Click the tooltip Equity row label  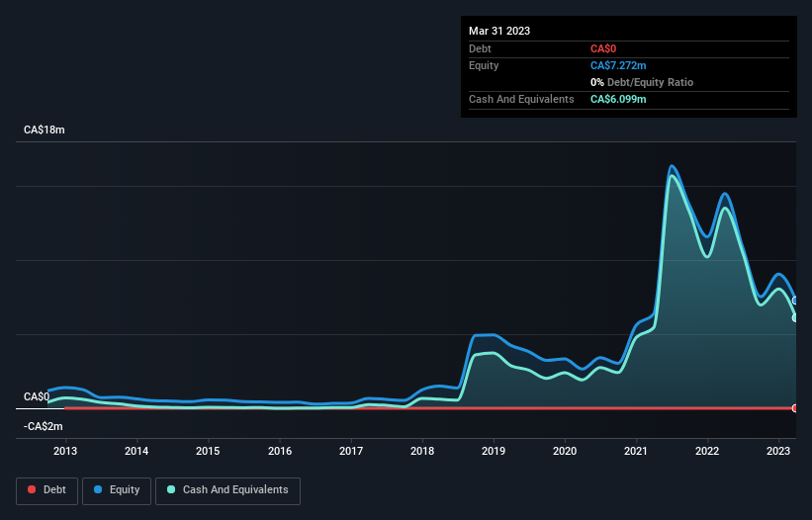click(484, 65)
